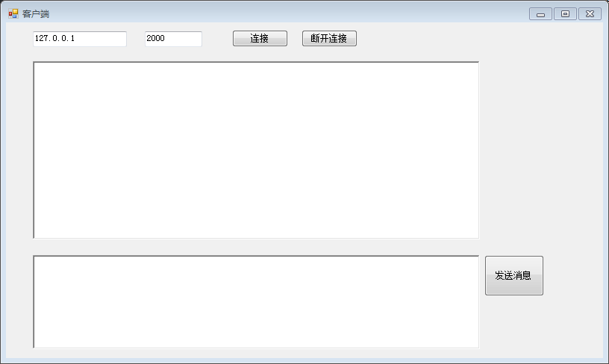Focus the port field showing 2000
This screenshot has height=364, width=609.
pyautogui.click(x=173, y=39)
